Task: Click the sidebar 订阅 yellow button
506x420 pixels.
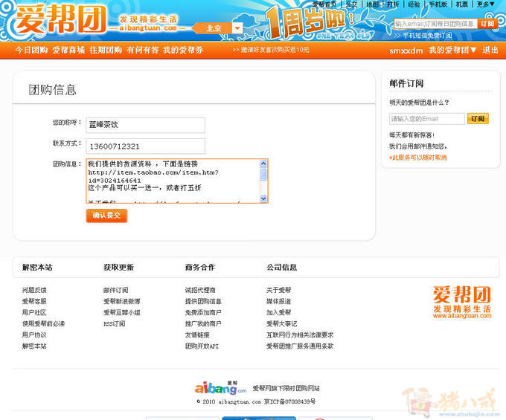Action: click(478, 119)
